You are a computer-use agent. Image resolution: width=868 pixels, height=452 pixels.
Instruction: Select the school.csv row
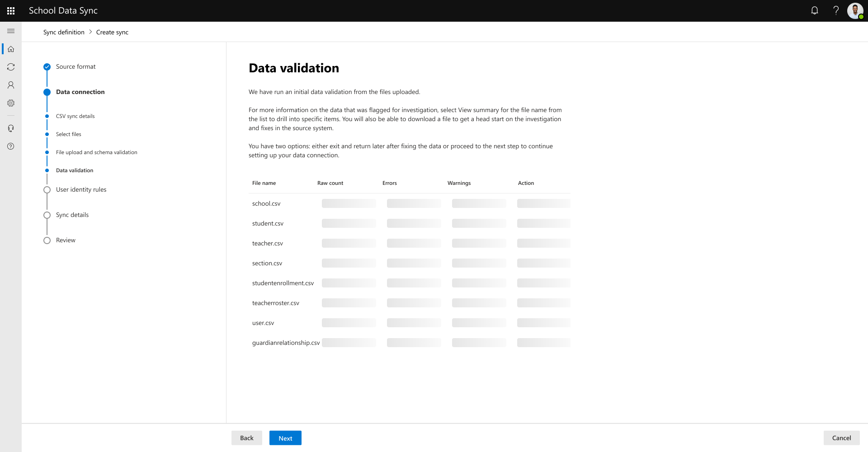pyautogui.click(x=410, y=203)
